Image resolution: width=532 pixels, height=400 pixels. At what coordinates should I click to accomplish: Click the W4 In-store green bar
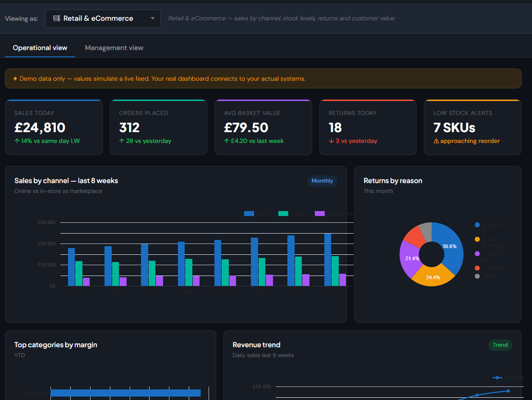tap(189, 272)
